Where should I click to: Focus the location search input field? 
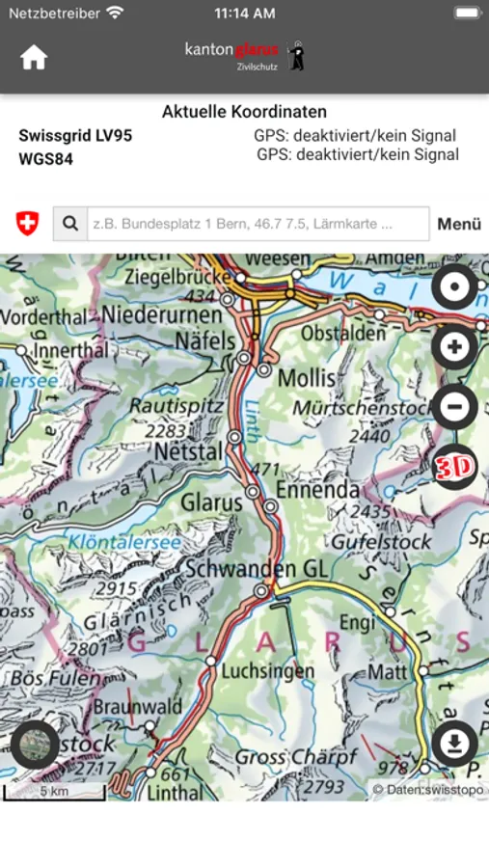click(x=258, y=224)
